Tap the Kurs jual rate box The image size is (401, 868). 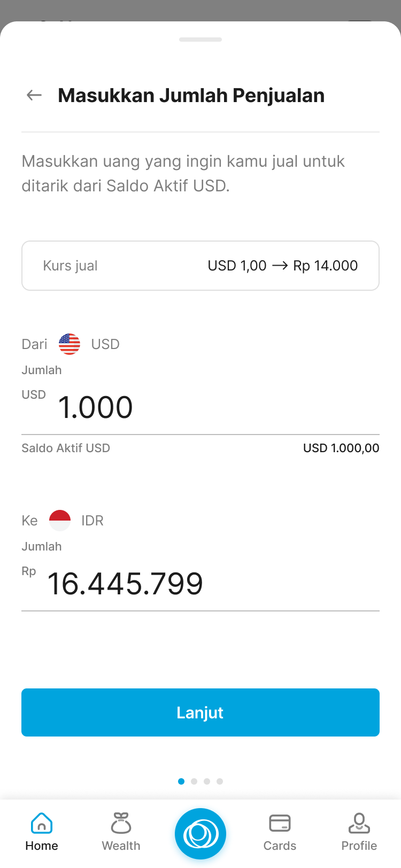200,266
